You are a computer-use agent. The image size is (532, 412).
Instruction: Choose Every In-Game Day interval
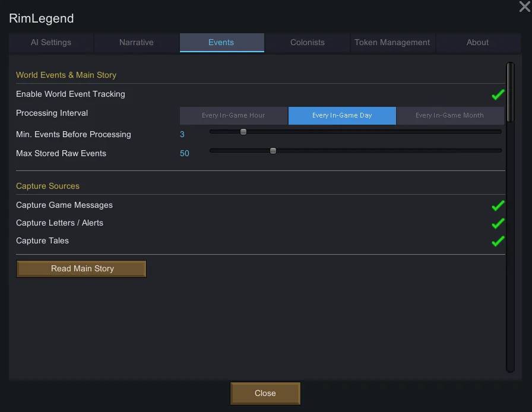pyautogui.click(x=342, y=116)
